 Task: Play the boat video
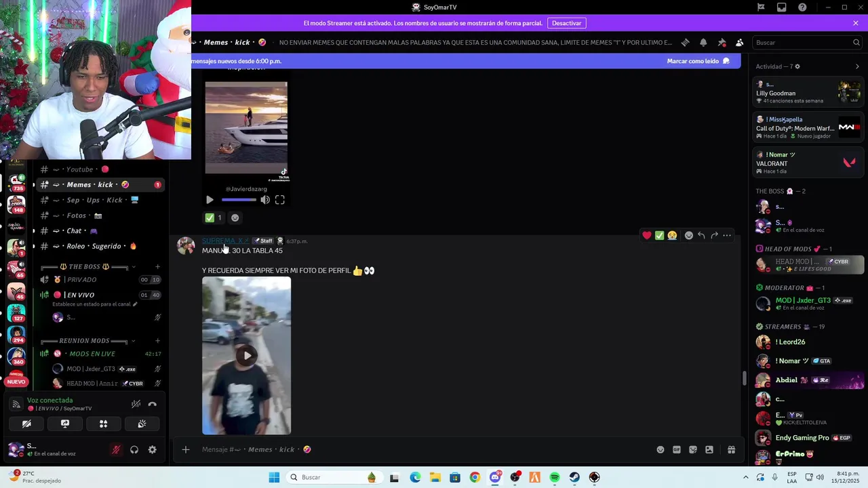click(x=210, y=199)
